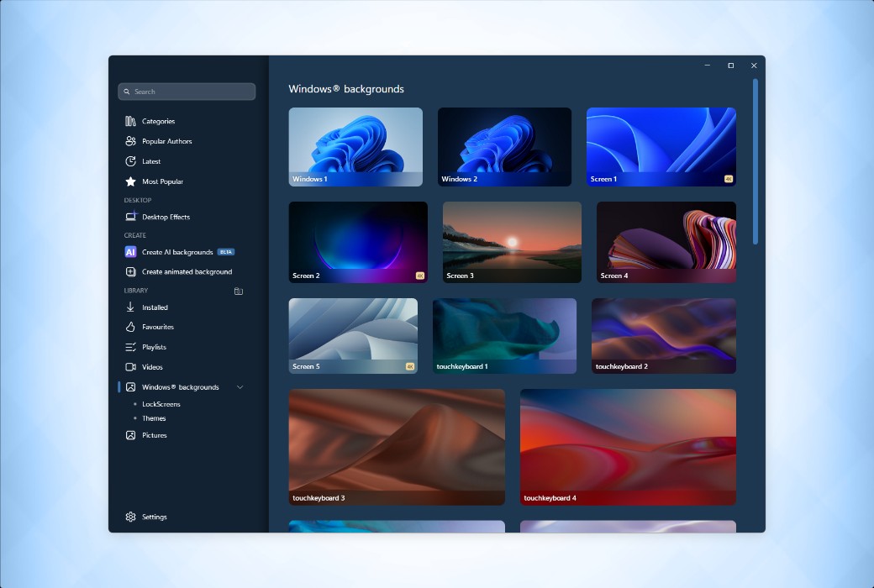Choose the Screen 2 wallpaper
The height and width of the screenshot is (588, 874).
pos(358,242)
